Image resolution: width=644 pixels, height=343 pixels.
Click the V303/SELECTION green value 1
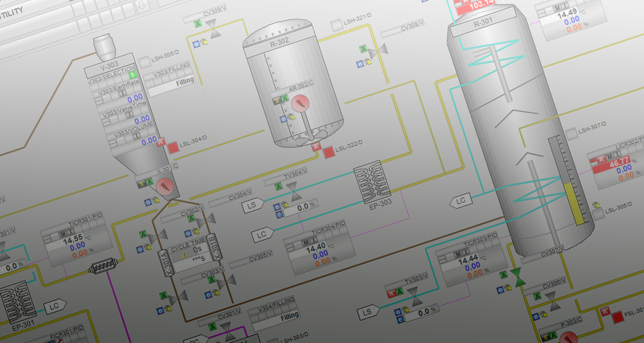(132, 75)
